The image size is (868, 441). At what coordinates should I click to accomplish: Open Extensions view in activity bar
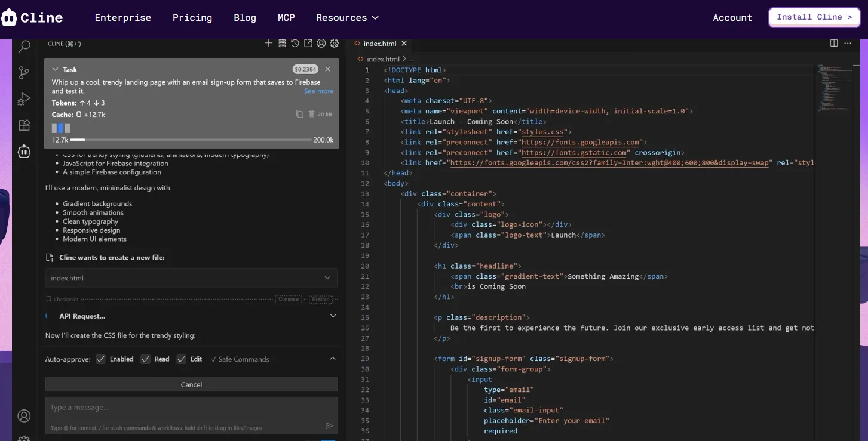pyautogui.click(x=24, y=125)
